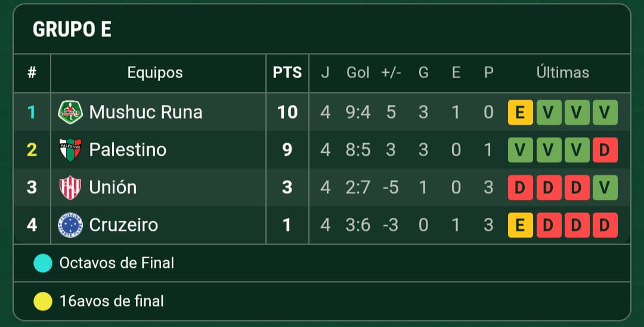Sort by the PTS column header
644x327 pixels.
[287, 73]
